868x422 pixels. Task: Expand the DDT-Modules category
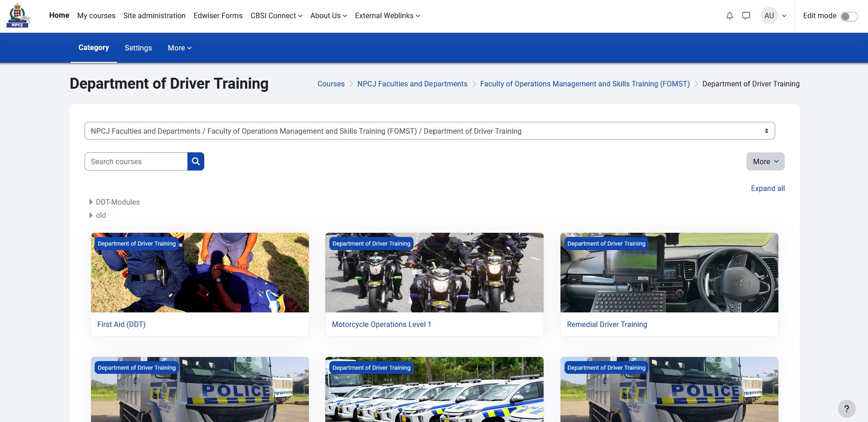click(91, 202)
